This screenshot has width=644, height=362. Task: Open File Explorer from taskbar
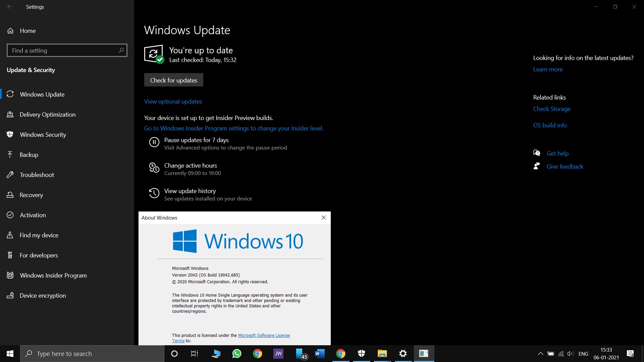382,354
